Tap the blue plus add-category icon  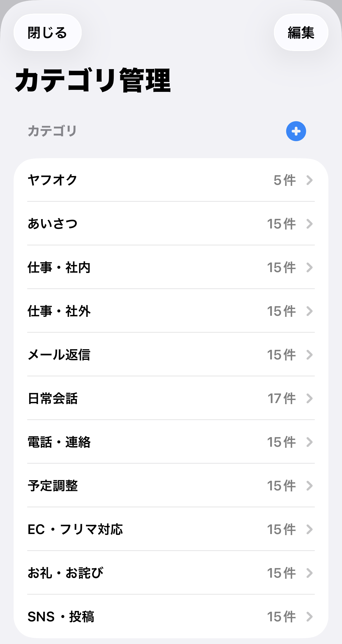click(x=296, y=131)
